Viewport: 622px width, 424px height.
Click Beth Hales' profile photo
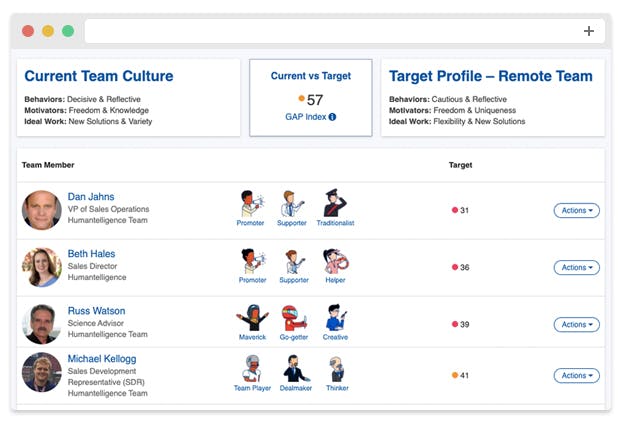point(42,267)
